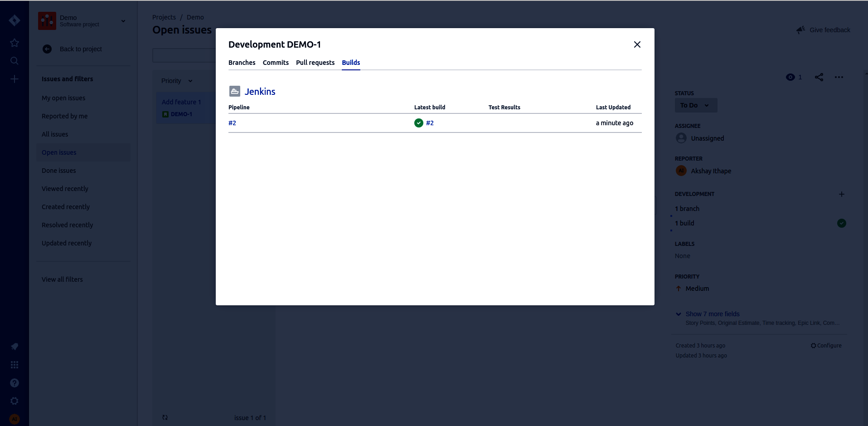Toggle watch issue eye icon

(790, 77)
